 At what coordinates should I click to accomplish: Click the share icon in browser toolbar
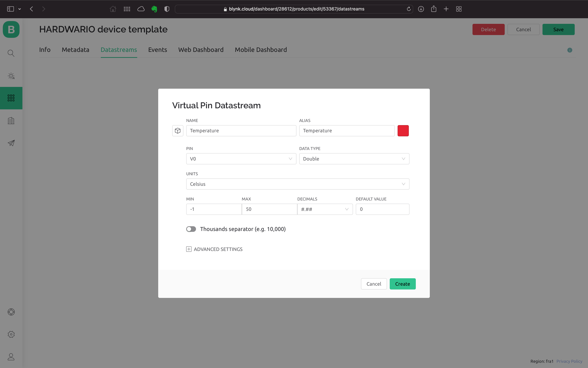(x=434, y=9)
